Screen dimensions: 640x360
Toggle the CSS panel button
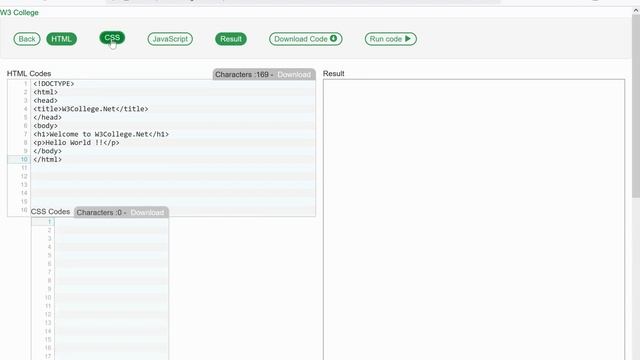tap(112, 38)
